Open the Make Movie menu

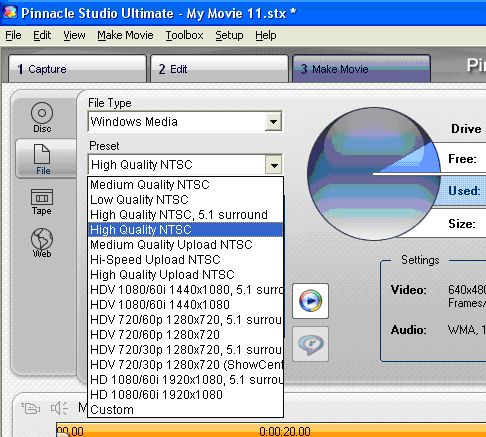click(x=125, y=35)
